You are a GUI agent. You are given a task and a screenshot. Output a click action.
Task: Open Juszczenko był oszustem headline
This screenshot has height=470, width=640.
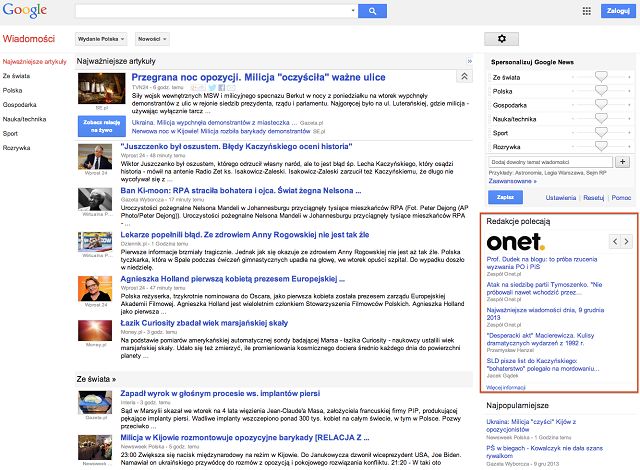[x=236, y=146]
